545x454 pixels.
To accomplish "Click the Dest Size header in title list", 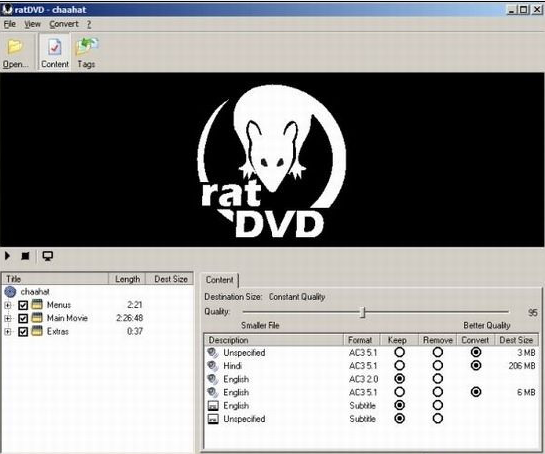I will pos(170,279).
